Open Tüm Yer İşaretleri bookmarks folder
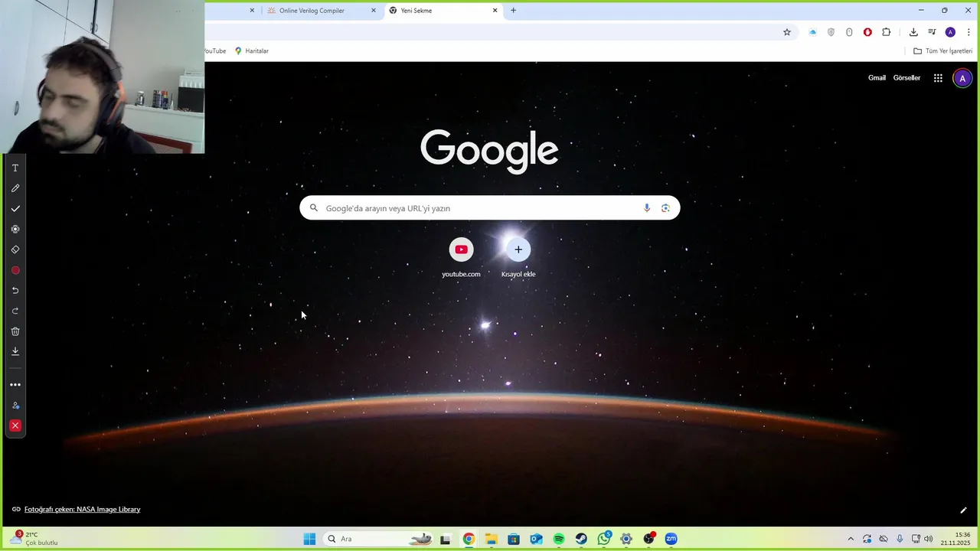 pyautogui.click(x=942, y=51)
